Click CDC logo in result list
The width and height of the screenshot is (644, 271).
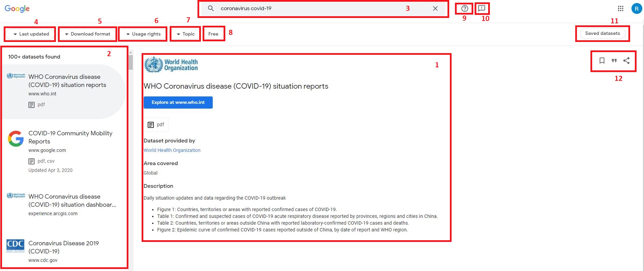(16, 246)
